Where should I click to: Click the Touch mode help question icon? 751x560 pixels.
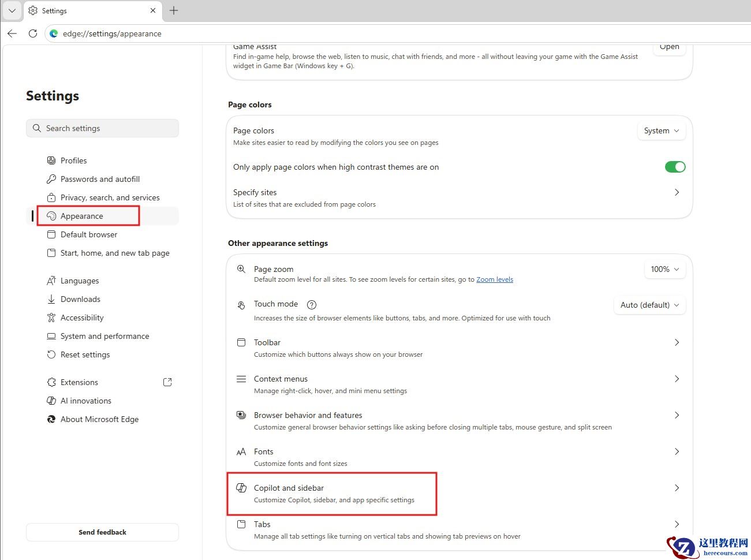312,304
